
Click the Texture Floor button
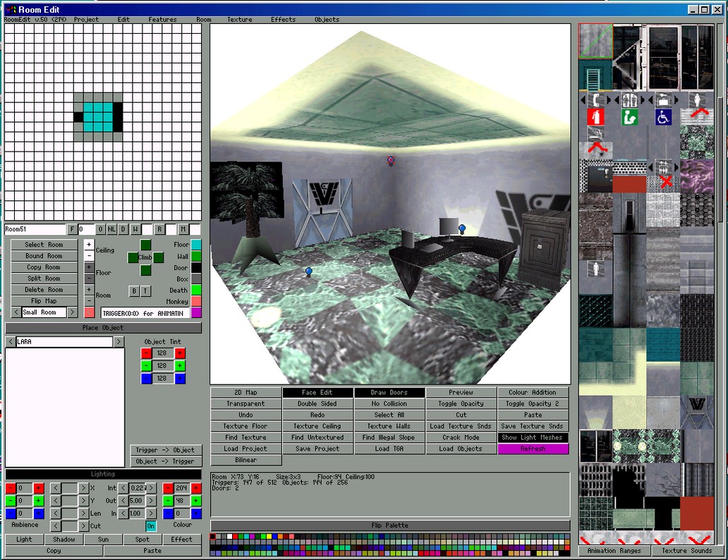[x=245, y=426]
